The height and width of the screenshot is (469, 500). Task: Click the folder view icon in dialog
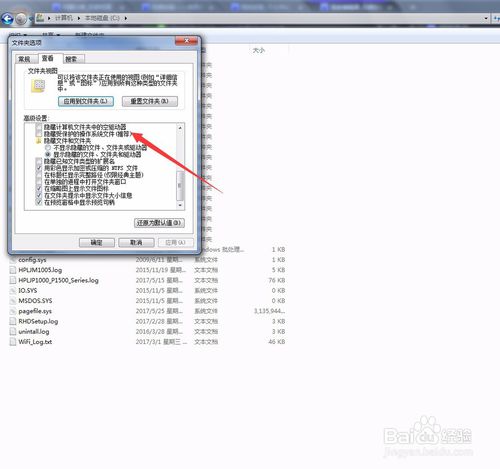(39, 86)
